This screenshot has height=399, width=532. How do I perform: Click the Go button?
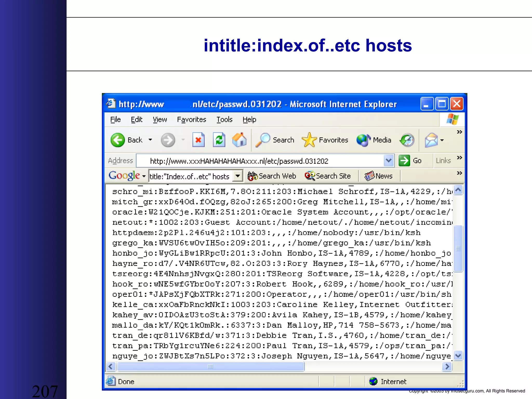410,161
